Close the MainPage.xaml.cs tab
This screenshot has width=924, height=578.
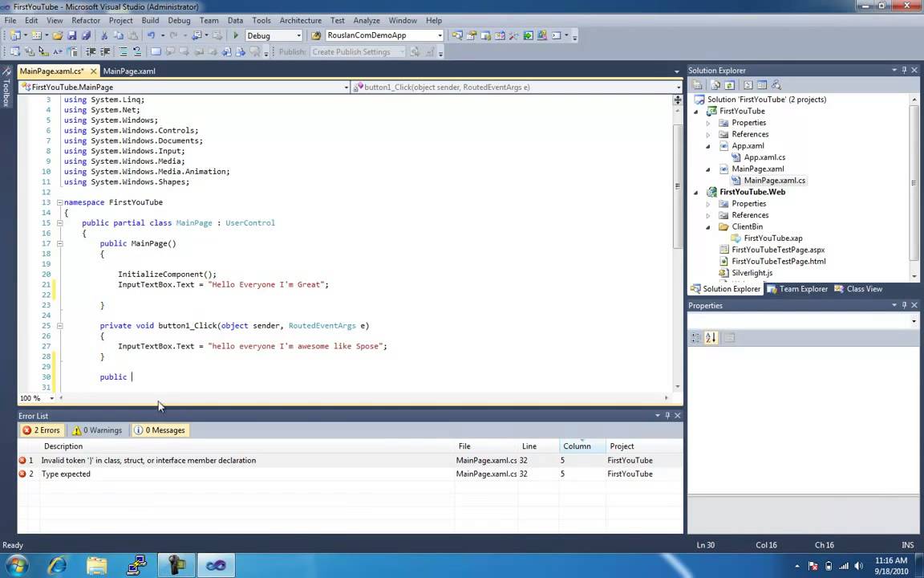coord(93,71)
